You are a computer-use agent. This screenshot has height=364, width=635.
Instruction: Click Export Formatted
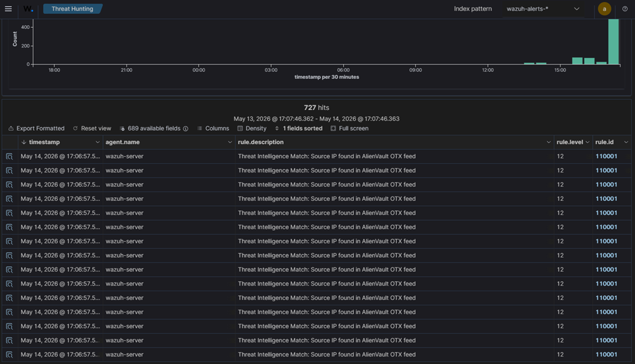tap(37, 128)
